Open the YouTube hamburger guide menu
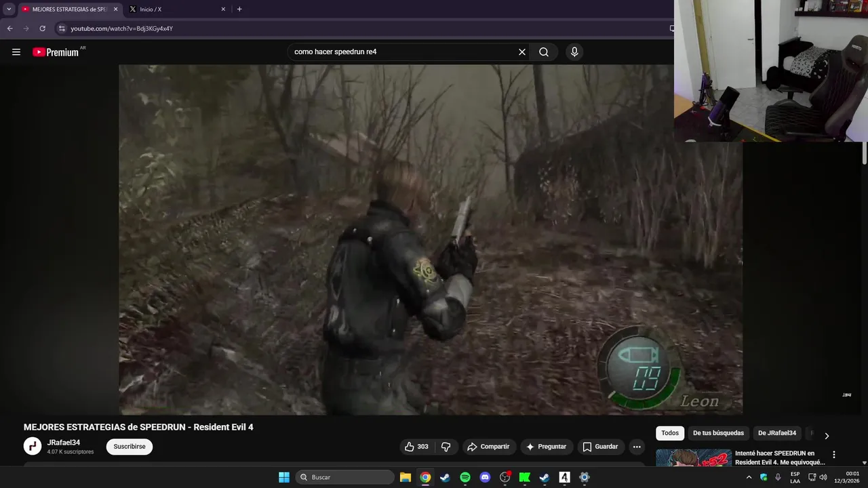The height and width of the screenshot is (488, 868). click(x=16, y=52)
